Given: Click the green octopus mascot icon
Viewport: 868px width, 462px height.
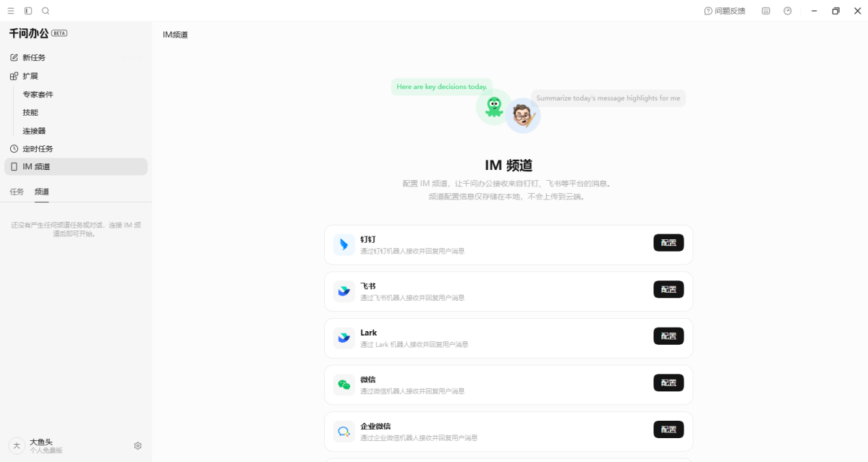Looking at the screenshot, I should 494,107.
